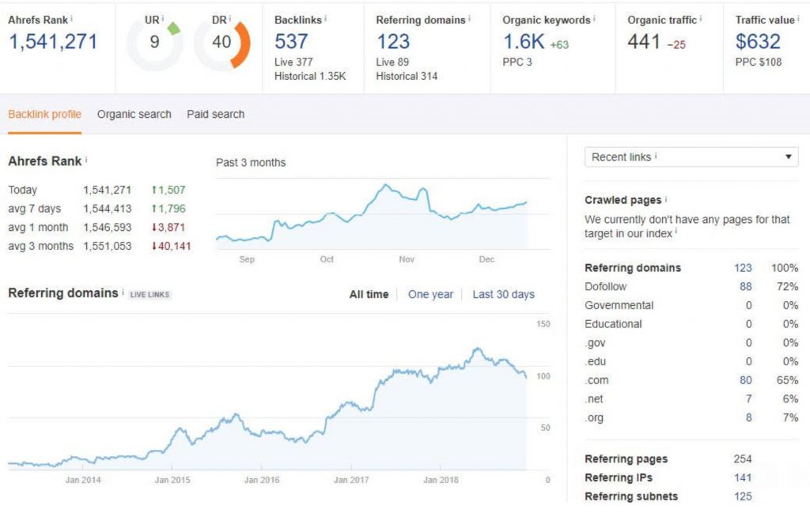Click the 'Live 377' backlinks text
Viewport: 810px width, 532px height.
point(293,62)
